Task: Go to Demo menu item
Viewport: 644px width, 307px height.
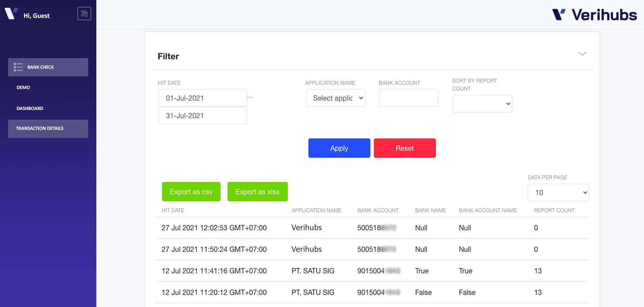Action: point(23,88)
